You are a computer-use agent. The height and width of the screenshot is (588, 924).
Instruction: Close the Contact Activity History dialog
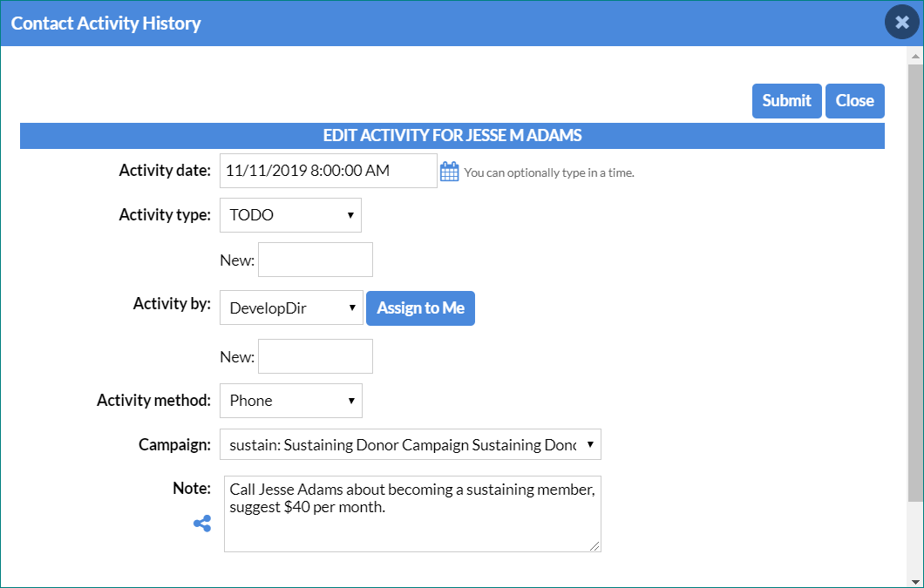pos(901,23)
